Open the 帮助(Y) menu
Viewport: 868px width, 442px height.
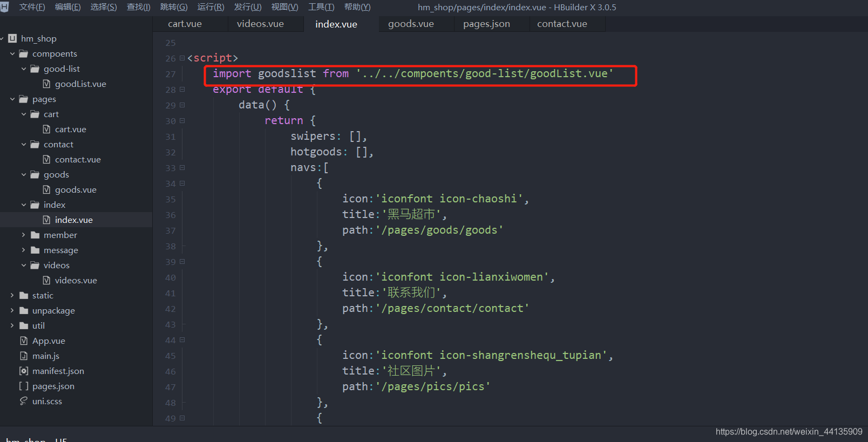click(357, 7)
